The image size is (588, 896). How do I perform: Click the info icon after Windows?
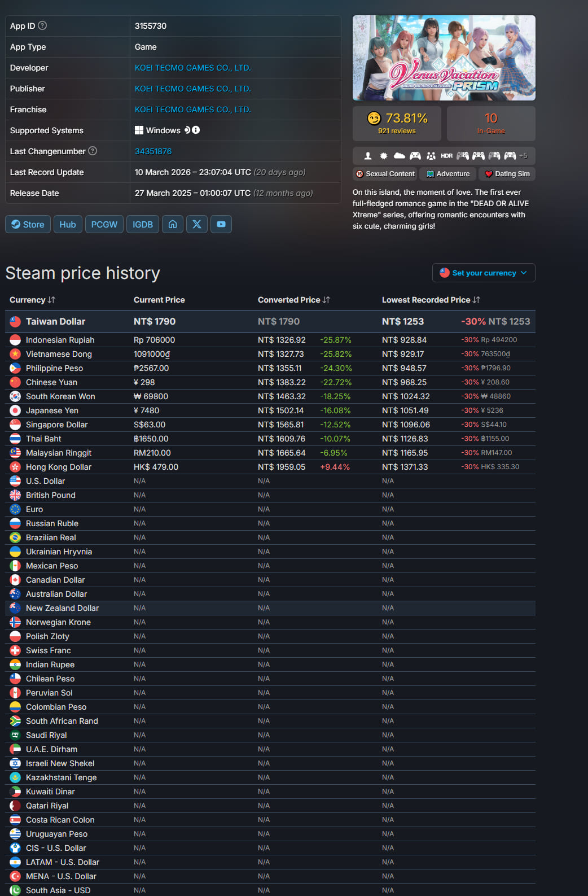[x=196, y=130]
